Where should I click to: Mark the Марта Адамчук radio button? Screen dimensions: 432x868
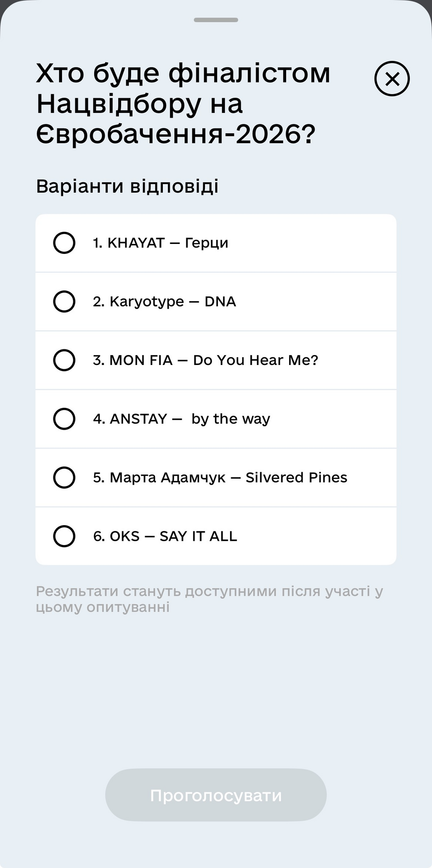(x=64, y=477)
